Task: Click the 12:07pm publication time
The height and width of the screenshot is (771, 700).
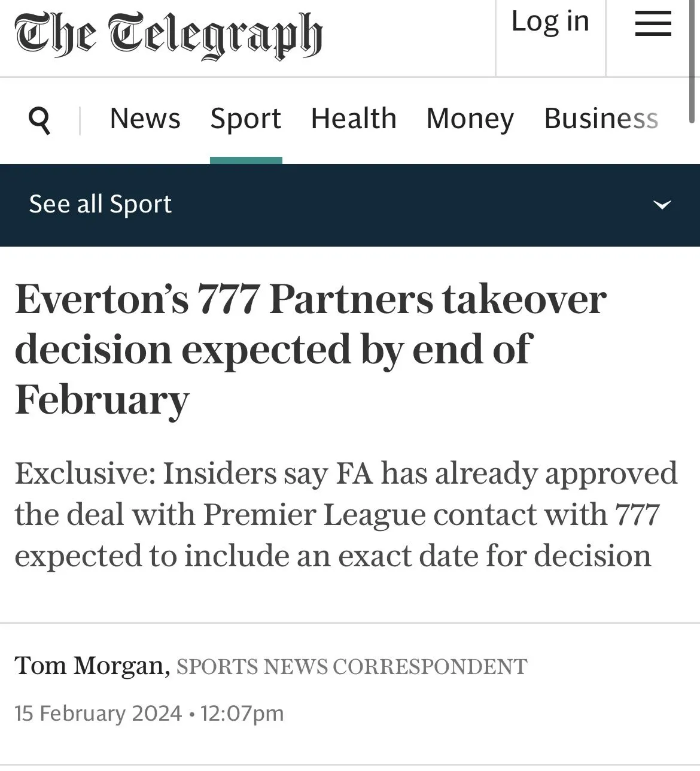Action: point(242,714)
